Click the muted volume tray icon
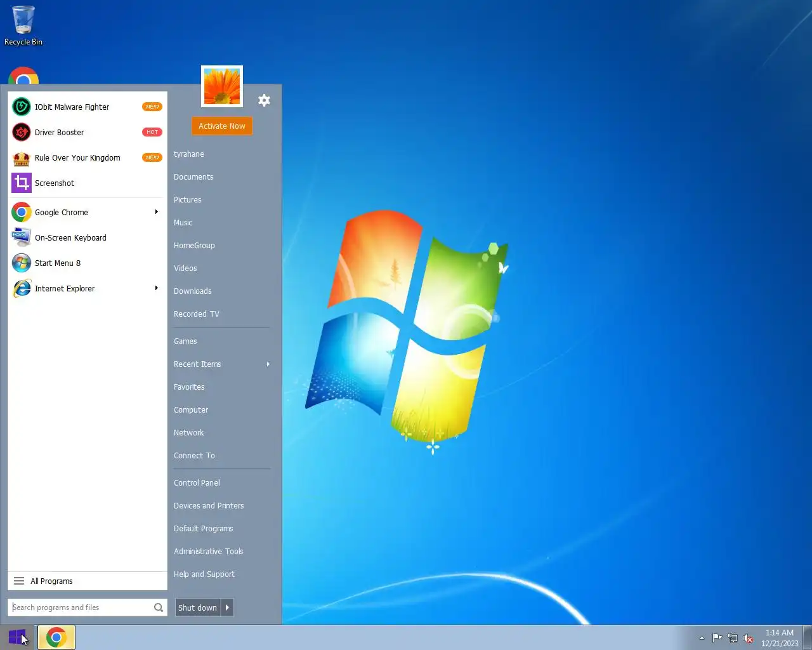Viewport: 812px width, 650px height. [x=749, y=638]
